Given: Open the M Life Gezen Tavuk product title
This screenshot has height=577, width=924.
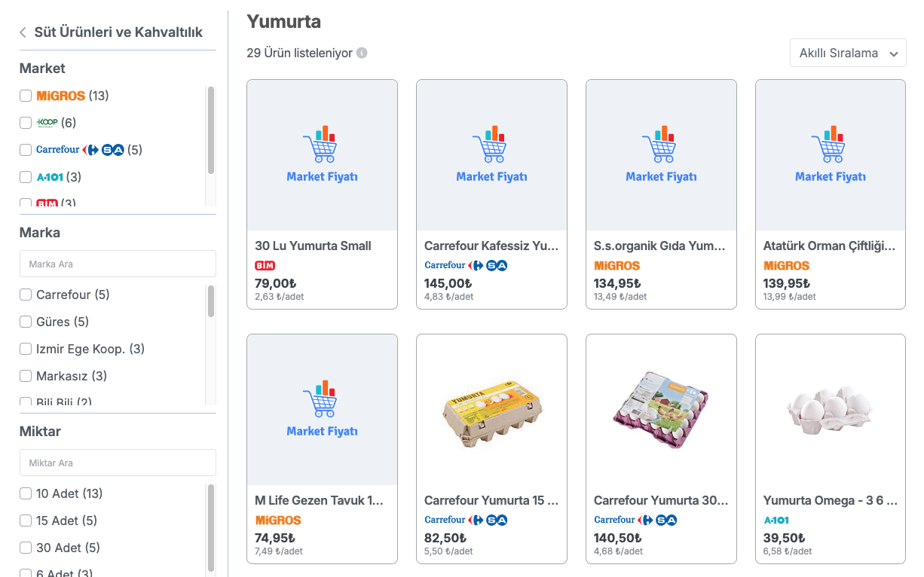Looking at the screenshot, I should (x=320, y=500).
